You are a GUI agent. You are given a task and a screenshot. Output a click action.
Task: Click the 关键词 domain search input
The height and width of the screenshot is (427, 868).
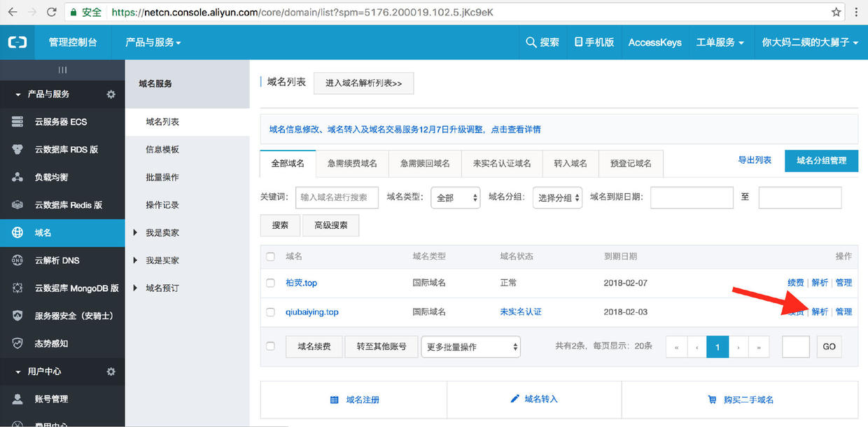(337, 197)
